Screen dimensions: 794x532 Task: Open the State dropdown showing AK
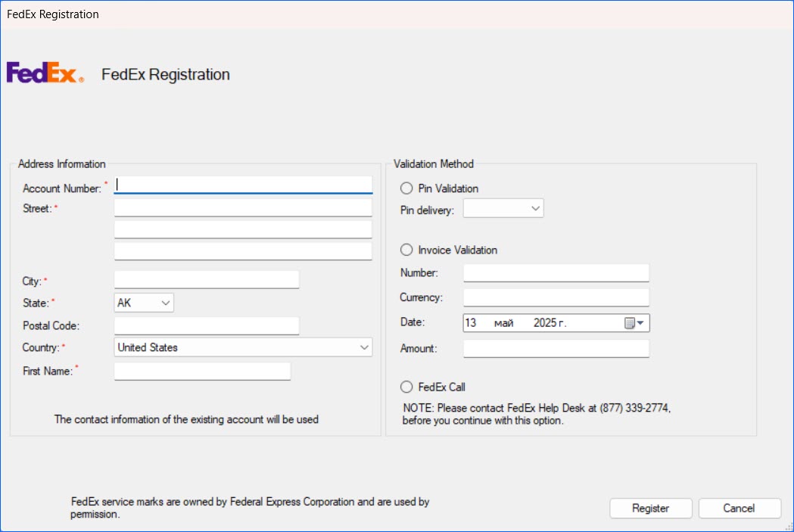pos(144,303)
